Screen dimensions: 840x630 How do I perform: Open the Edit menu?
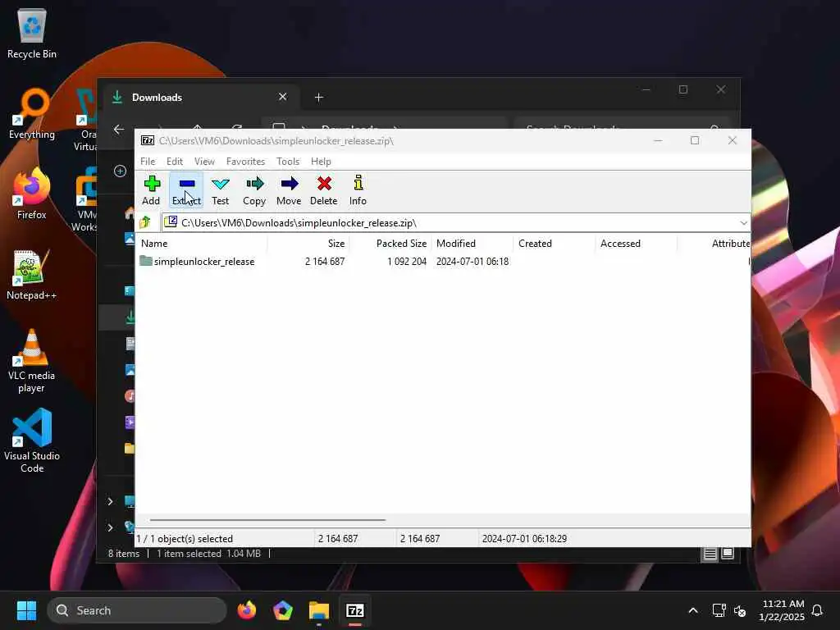pos(175,162)
